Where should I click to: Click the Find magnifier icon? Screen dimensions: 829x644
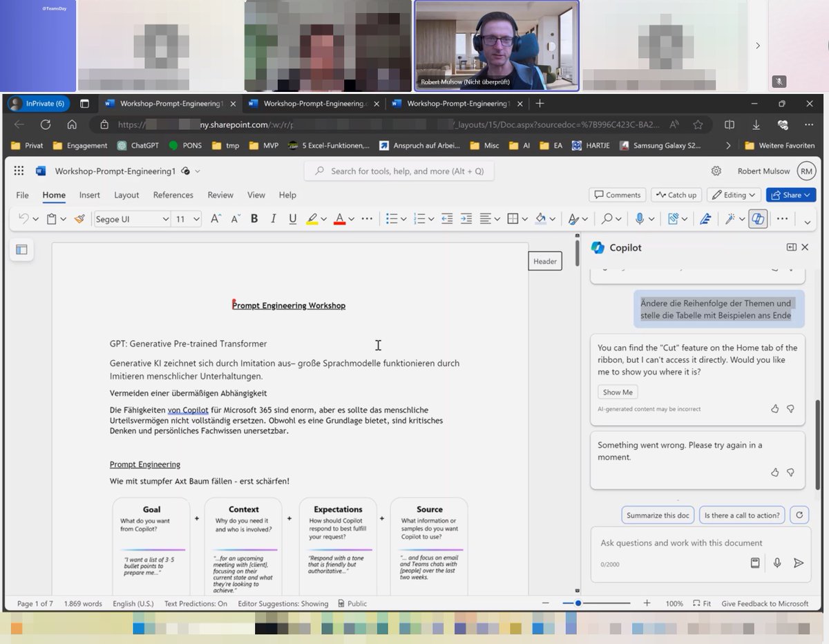(607, 218)
